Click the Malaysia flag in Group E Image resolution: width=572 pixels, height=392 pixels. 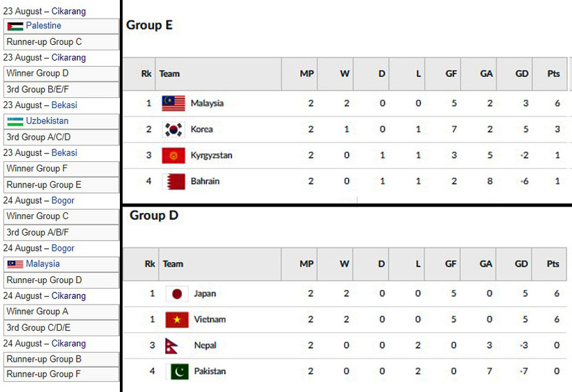[174, 103]
